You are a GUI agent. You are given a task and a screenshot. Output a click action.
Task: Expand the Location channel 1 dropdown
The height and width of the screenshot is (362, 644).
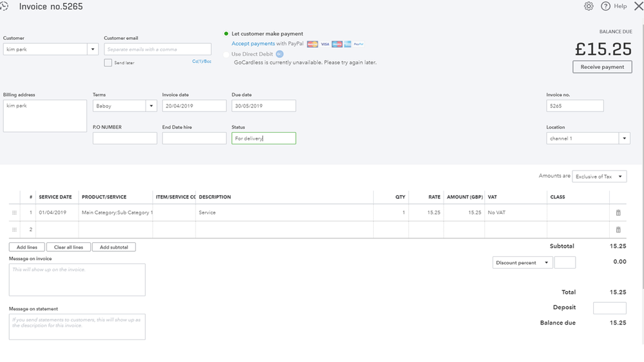(624, 138)
